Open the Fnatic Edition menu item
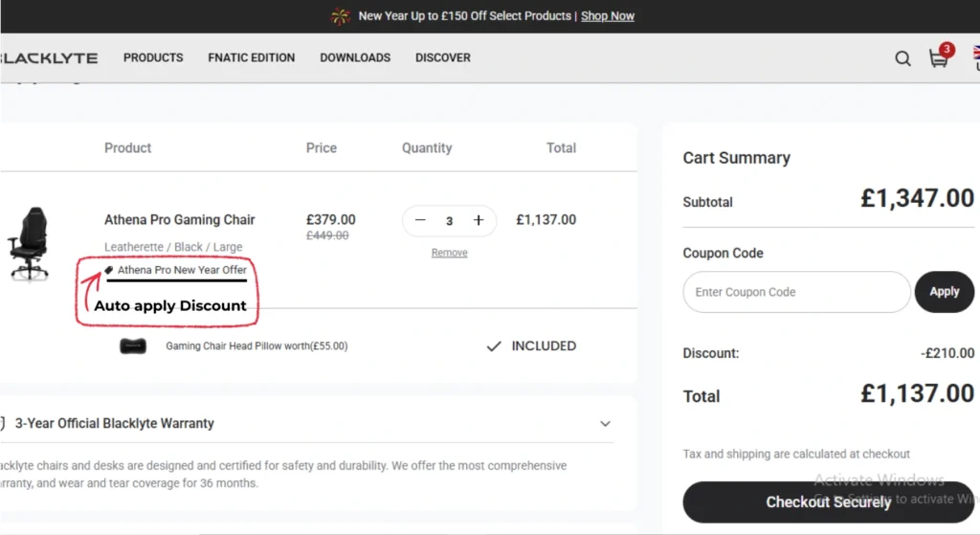 pos(252,57)
